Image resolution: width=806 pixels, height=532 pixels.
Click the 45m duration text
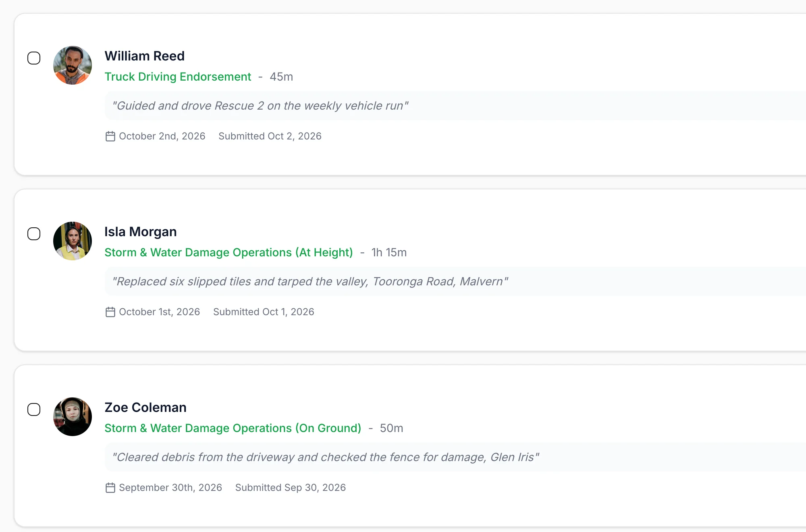click(281, 77)
